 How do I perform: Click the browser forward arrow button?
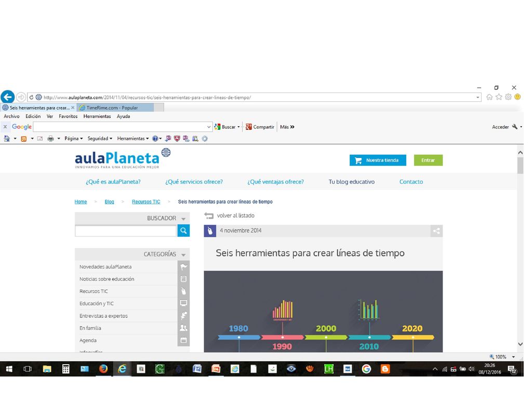coord(21,97)
